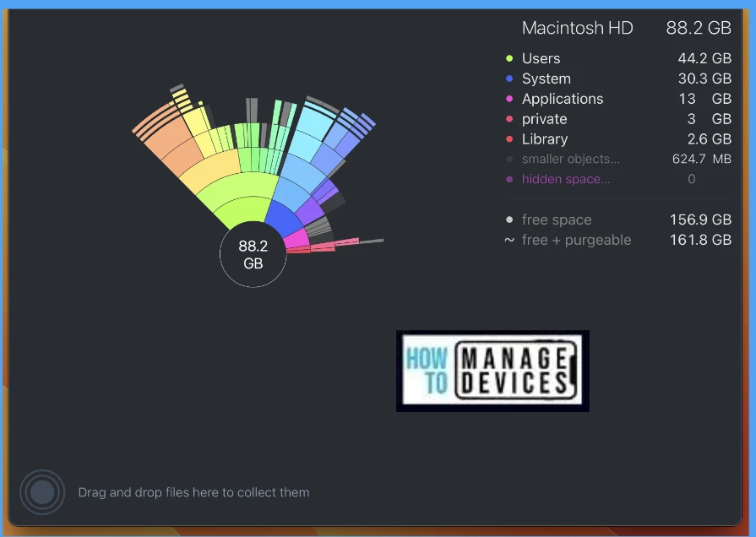Click the System blue legend dot
Viewport: 756px width, 537px height.
coord(509,79)
